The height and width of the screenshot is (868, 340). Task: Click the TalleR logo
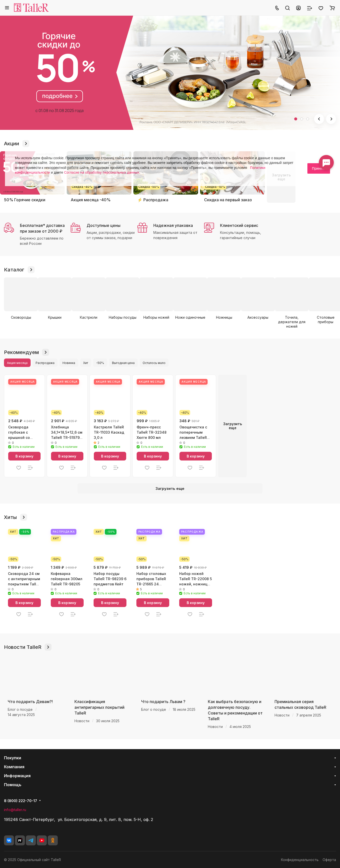click(x=31, y=8)
